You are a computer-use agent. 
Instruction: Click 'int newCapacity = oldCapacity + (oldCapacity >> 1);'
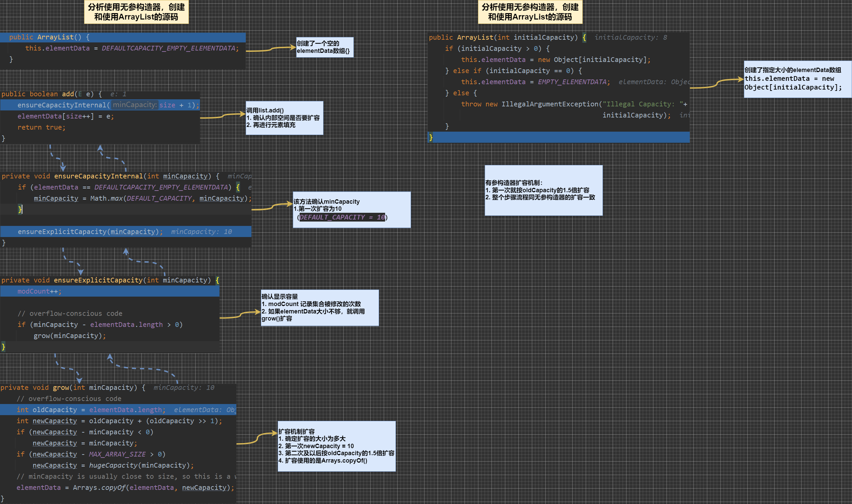click(x=119, y=421)
